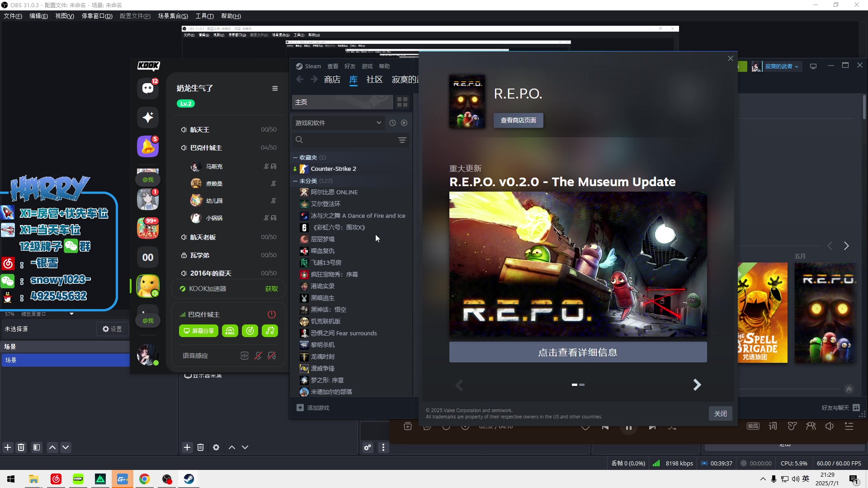The width and height of the screenshot is (868, 488).
Task: Switch to Steam 库 tab
Action: point(354,80)
